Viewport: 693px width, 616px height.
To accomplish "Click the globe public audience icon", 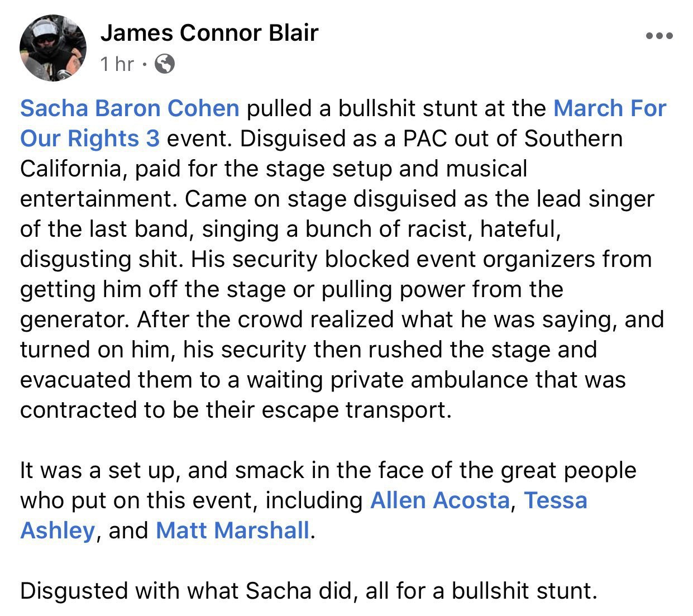I will 164,64.
